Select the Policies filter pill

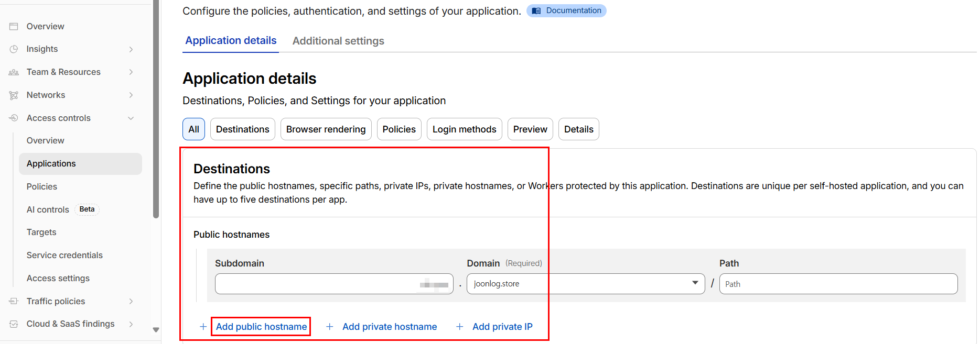click(x=399, y=129)
